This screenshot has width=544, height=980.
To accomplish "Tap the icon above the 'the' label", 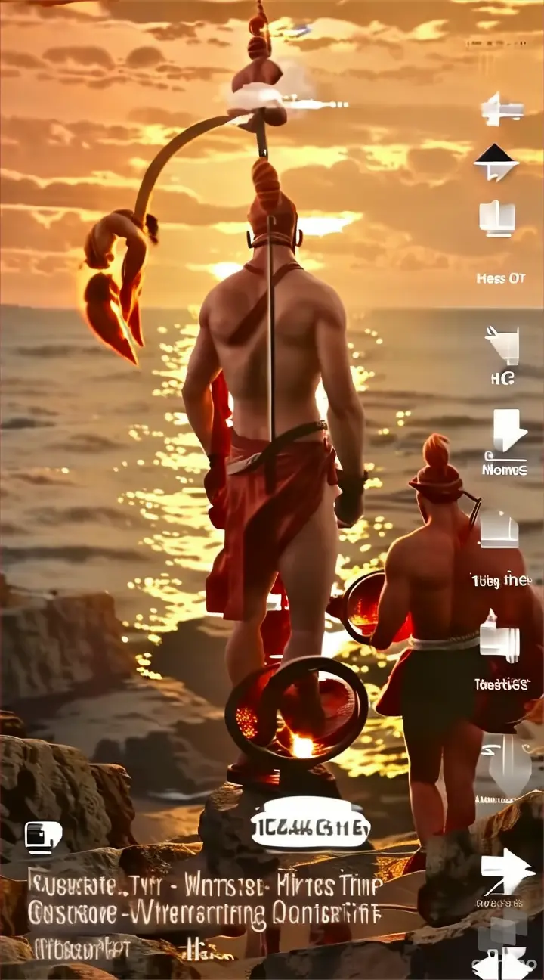I will [500, 529].
